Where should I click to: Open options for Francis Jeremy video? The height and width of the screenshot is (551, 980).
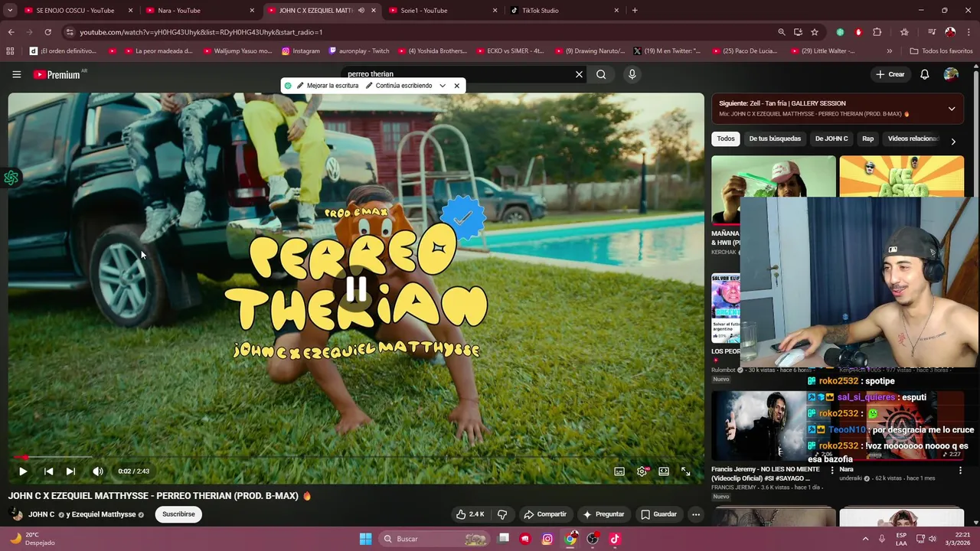[832, 471]
